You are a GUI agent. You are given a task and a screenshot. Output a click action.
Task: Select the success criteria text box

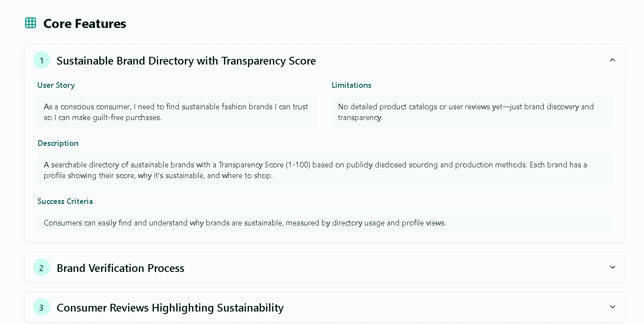(325, 223)
